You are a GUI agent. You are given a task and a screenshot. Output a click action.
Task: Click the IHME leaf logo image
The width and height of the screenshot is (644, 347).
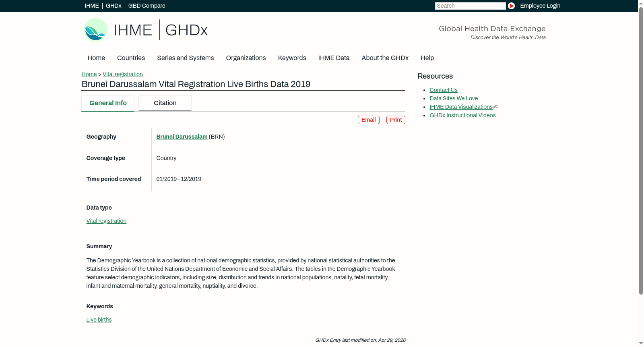95,30
